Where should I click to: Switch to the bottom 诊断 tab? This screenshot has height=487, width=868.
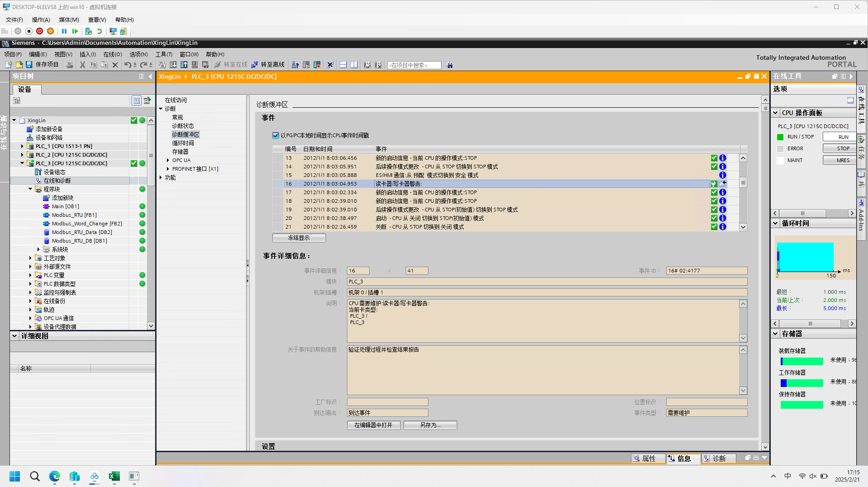click(x=719, y=458)
